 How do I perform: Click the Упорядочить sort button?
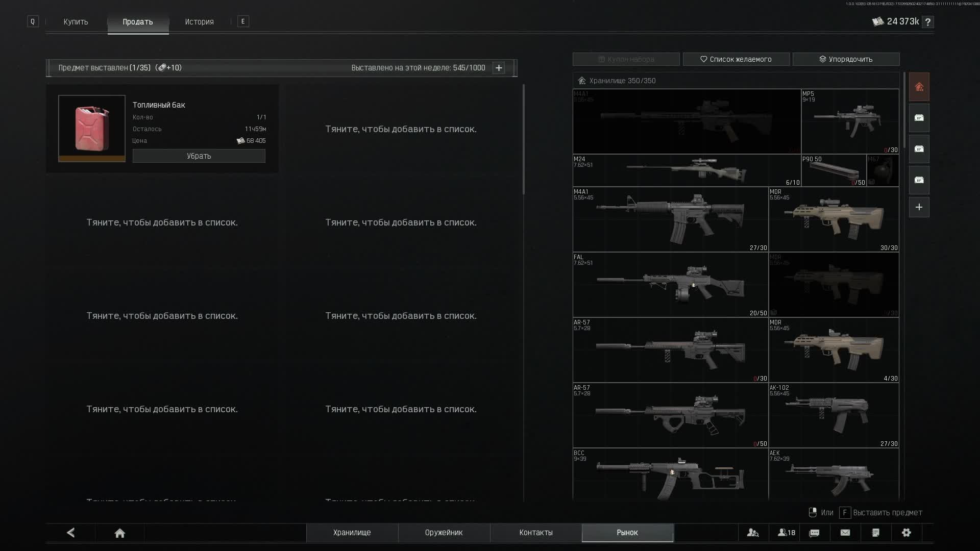[846, 59]
